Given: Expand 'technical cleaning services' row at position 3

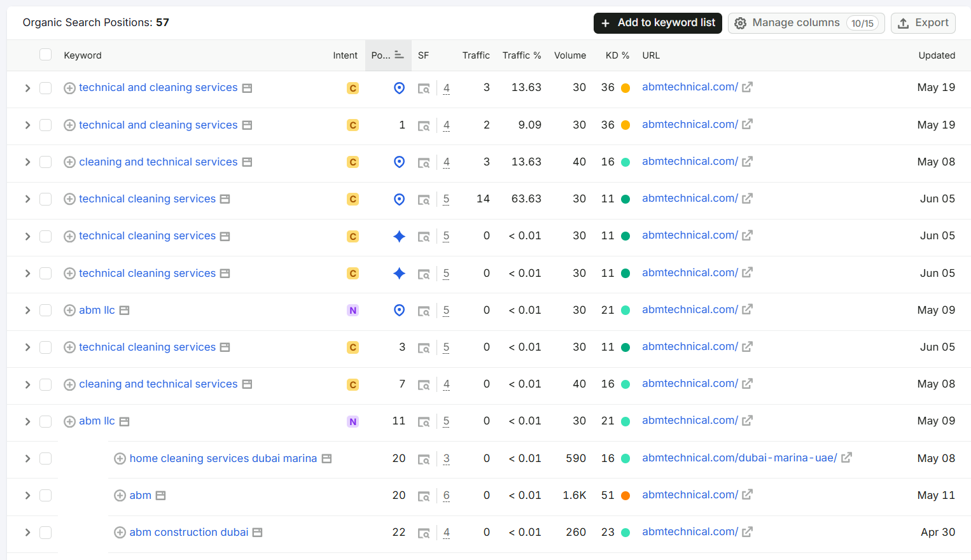Looking at the screenshot, I should [x=27, y=347].
